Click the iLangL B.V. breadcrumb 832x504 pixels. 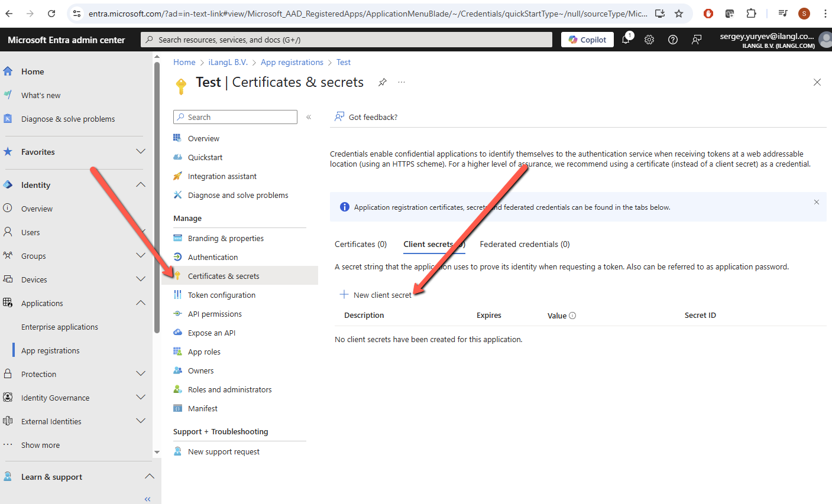point(228,62)
